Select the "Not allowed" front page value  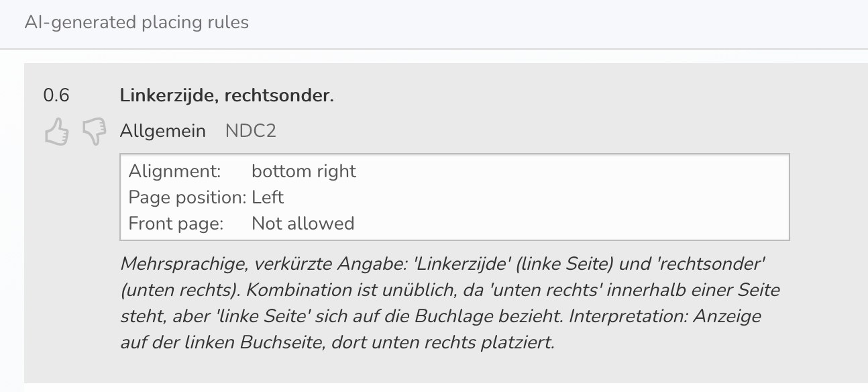(303, 224)
